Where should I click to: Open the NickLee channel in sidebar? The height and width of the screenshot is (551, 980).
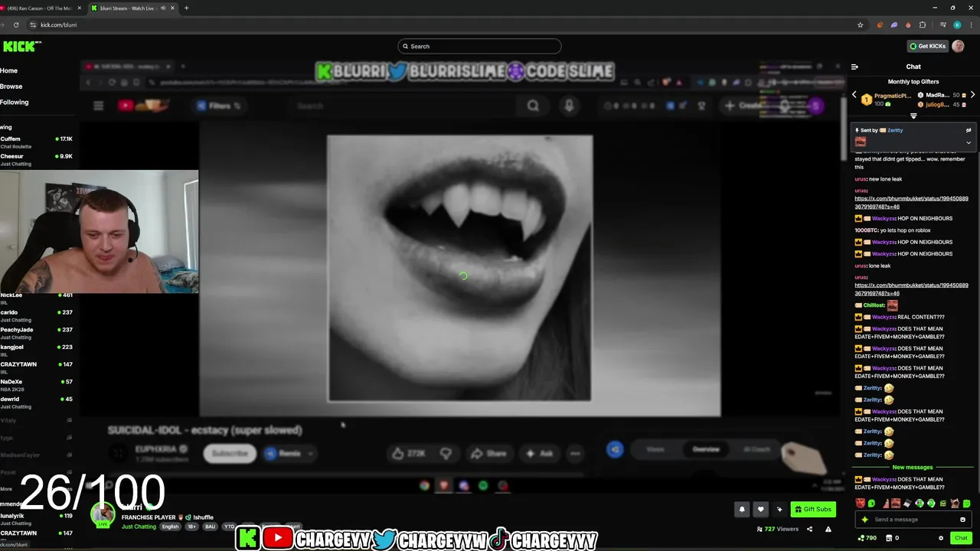tap(37, 298)
